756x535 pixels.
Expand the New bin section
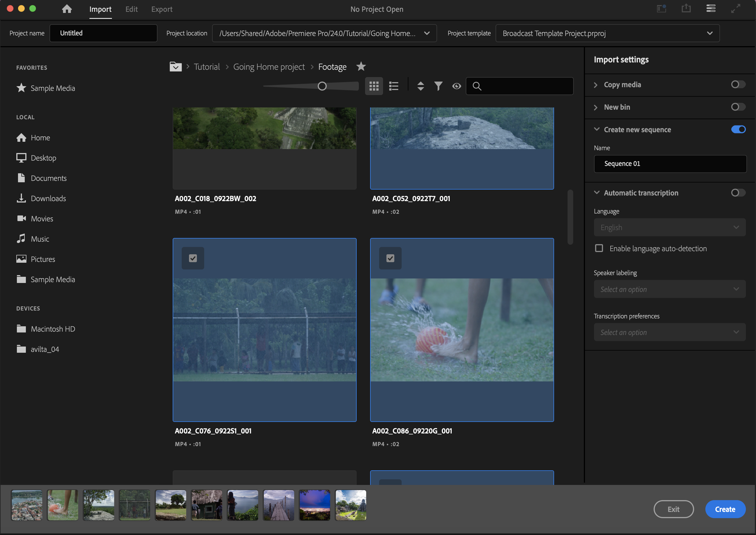596,107
